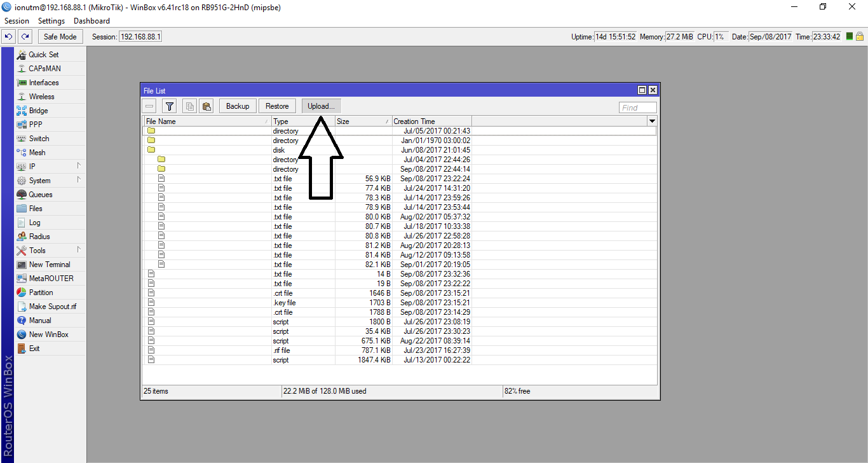Open the column selector dropdown arrow
Screen dimensions: 868x463
[x=652, y=121]
